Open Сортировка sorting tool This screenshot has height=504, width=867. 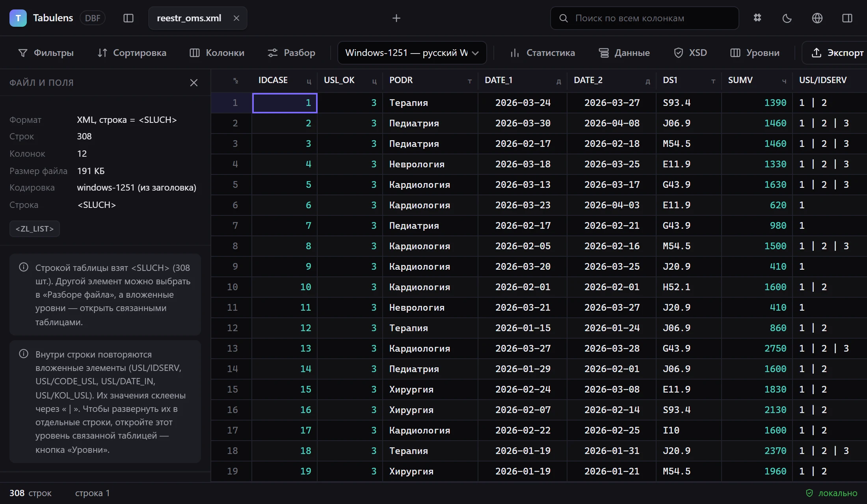point(132,53)
